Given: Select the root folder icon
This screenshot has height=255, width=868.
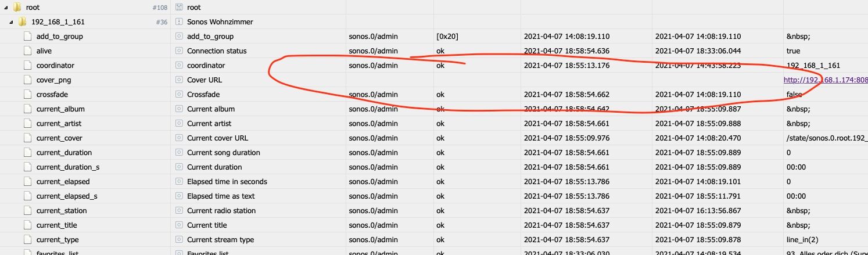Looking at the screenshot, I should click(17, 7).
